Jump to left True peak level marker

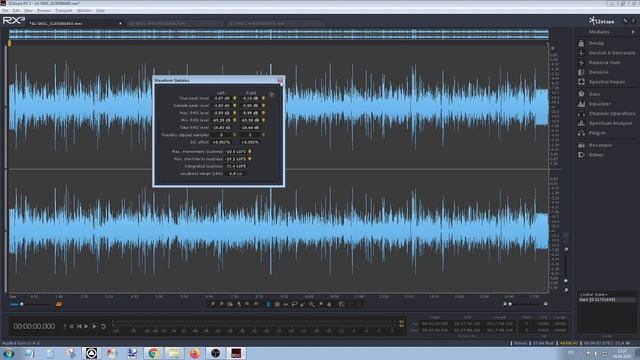click(x=235, y=98)
